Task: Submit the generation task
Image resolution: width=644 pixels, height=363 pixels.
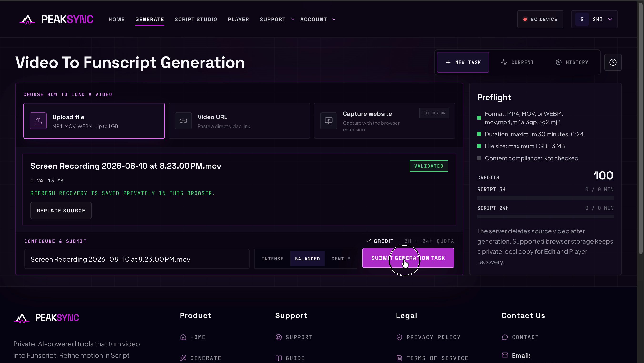Action: point(408,258)
